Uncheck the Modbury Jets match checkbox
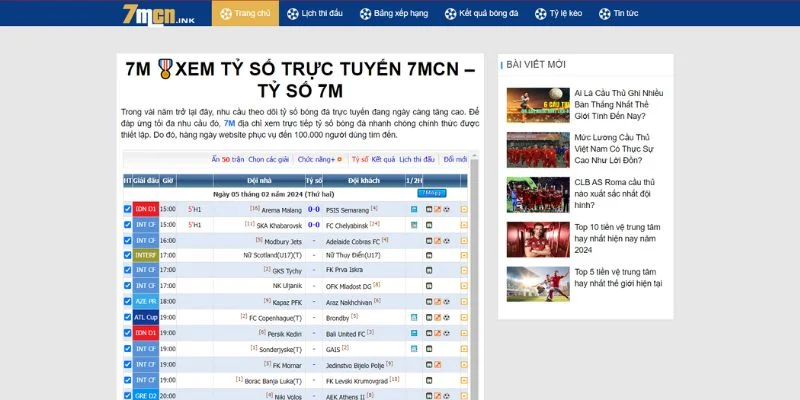Viewport: 800px width, 400px height. pyautogui.click(x=128, y=240)
